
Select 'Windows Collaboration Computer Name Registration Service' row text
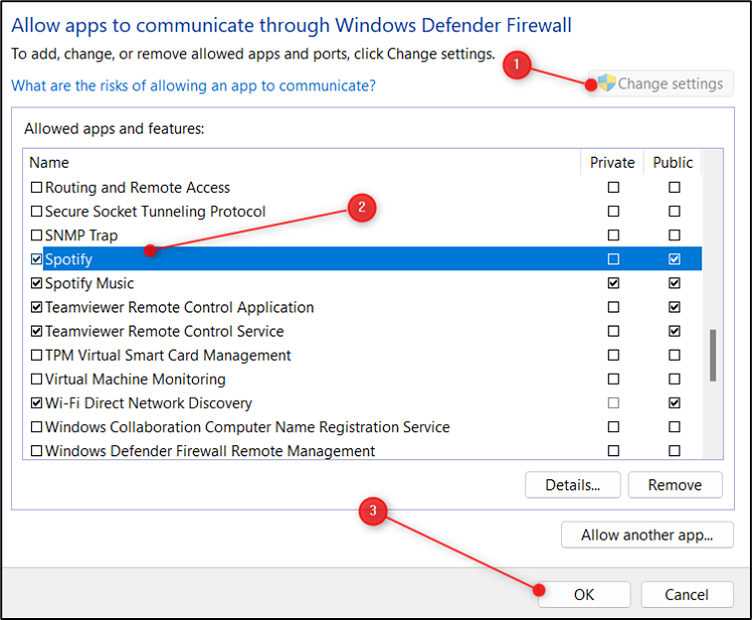[x=247, y=427]
